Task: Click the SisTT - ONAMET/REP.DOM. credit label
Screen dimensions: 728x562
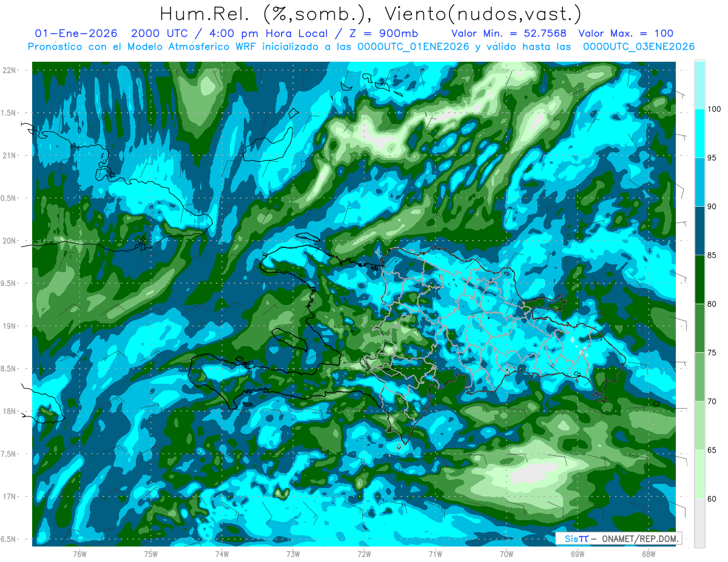Action: pos(620,538)
